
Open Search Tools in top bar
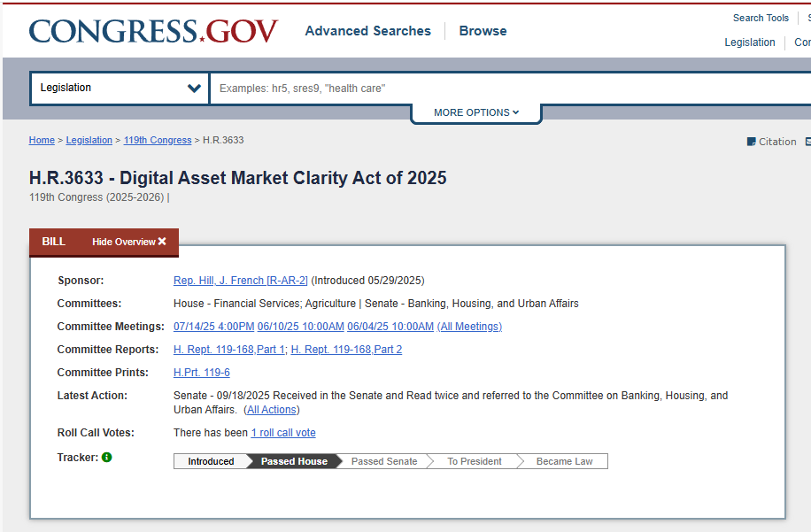click(x=761, y=18)
